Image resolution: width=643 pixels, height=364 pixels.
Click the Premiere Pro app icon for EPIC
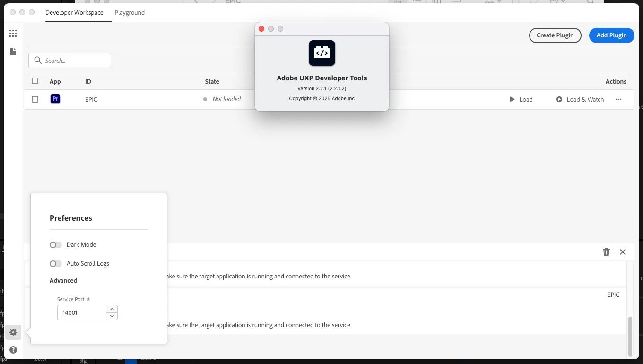55,99
